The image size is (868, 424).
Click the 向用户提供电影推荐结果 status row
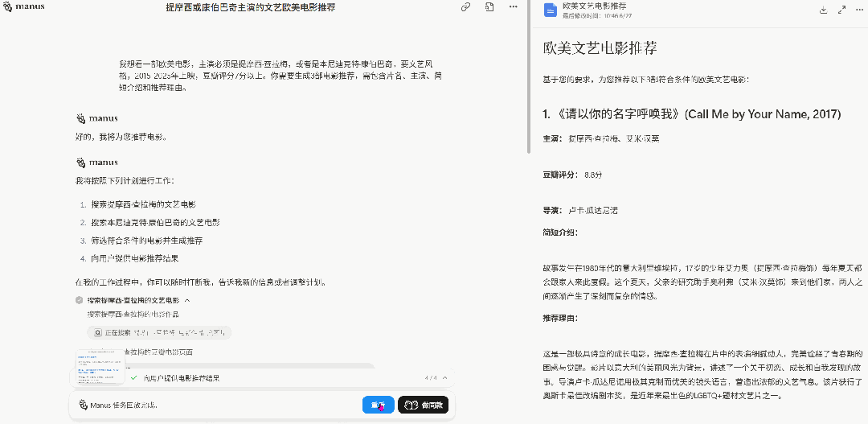click(262, 378)
